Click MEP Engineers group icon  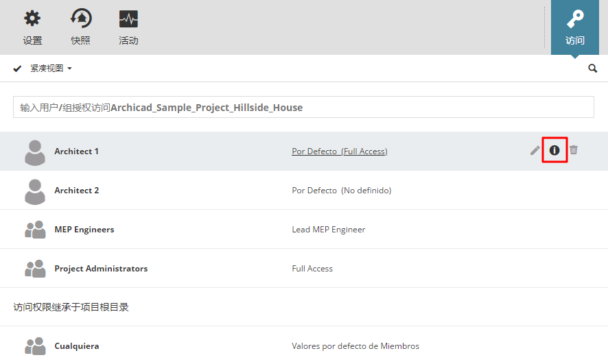(35, 230)
